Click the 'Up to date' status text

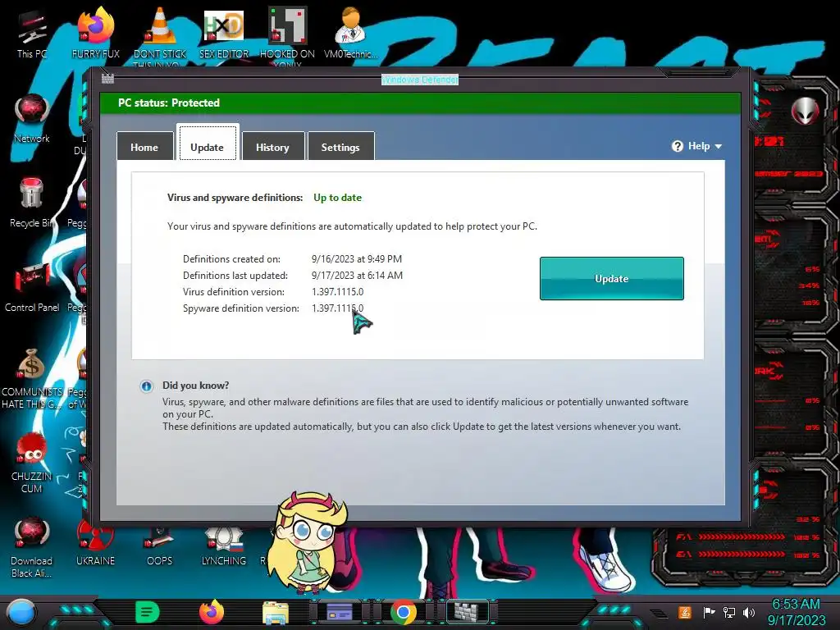[x=337, y=198]
